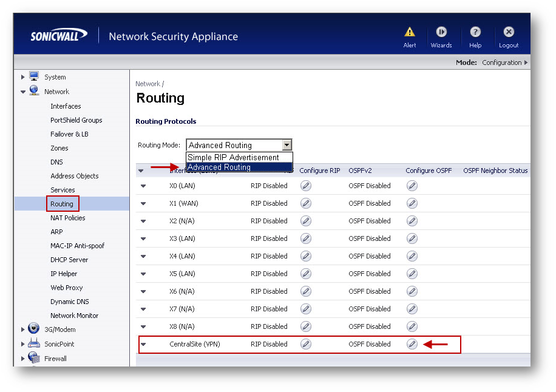Viewport: 556px width, 392px height.
Task: Open Address Objects under Network
Action: [74, 176]
